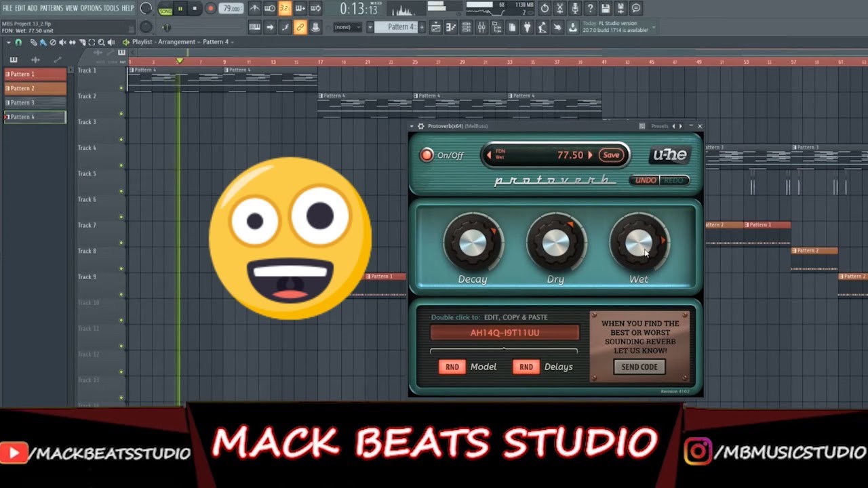Click the undo history circular arrow icon
The image size is (868, 488).
click(x=545, y=8)
